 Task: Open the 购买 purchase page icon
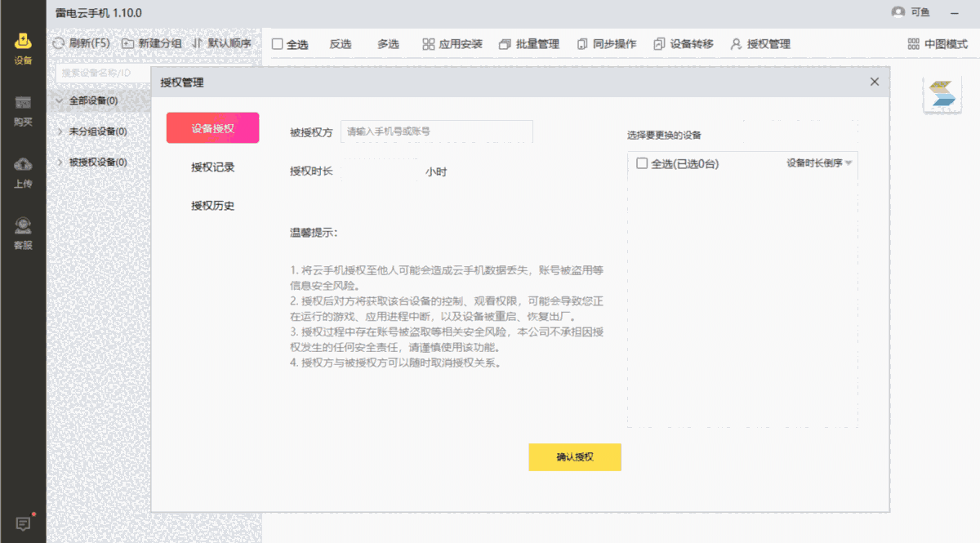23,109
